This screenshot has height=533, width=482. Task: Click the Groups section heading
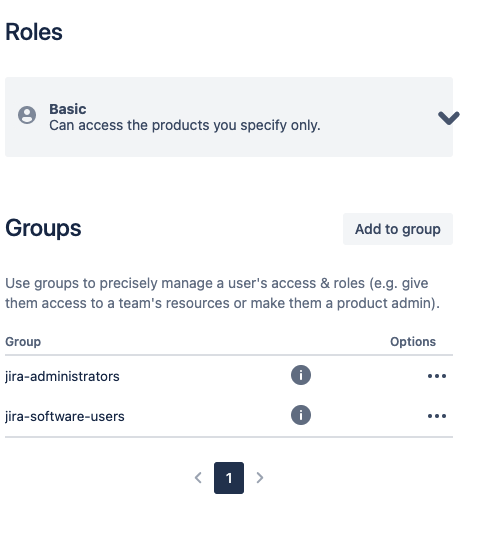43,228
